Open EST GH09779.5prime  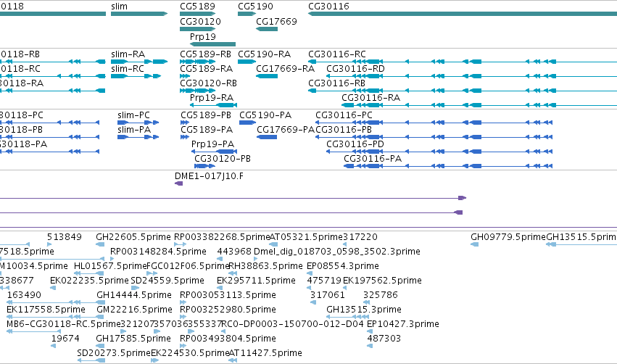(508, 237)
